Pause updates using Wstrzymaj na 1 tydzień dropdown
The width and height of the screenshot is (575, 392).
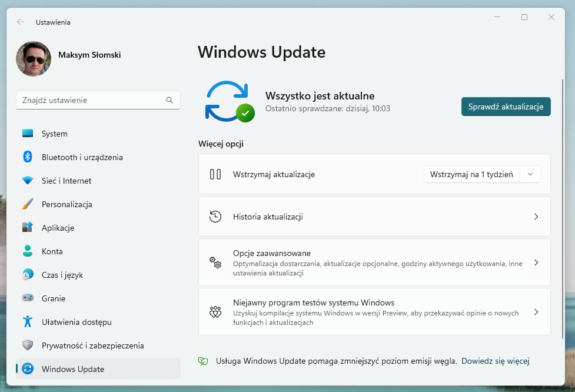(x=481, y=174)
